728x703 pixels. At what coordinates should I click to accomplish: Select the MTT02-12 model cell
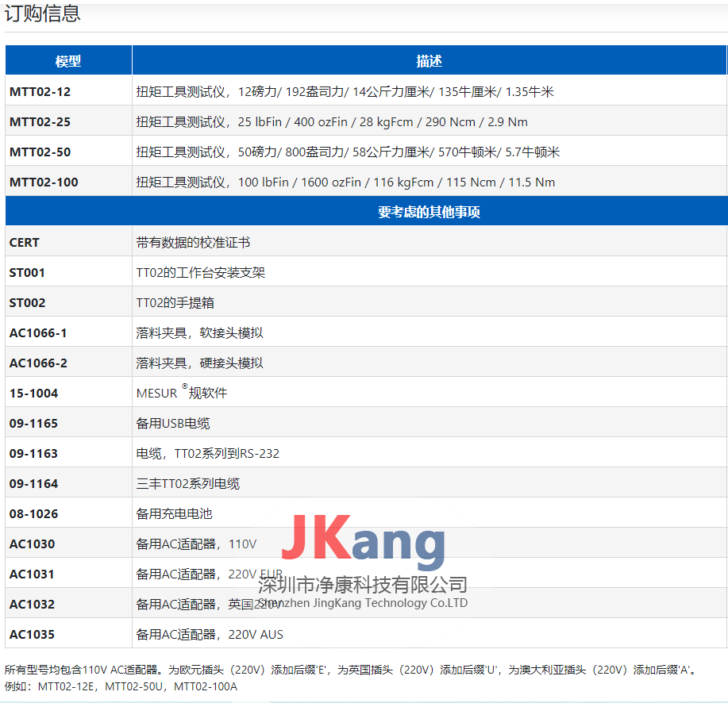(x=68, y=91)
